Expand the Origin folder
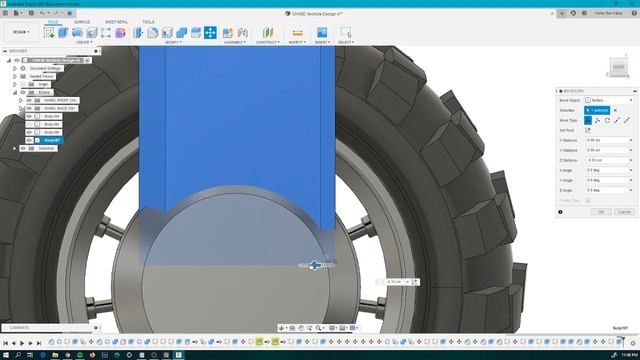This screenshot has width=640, height=360. pyautogui.click(x=15, y=84)
